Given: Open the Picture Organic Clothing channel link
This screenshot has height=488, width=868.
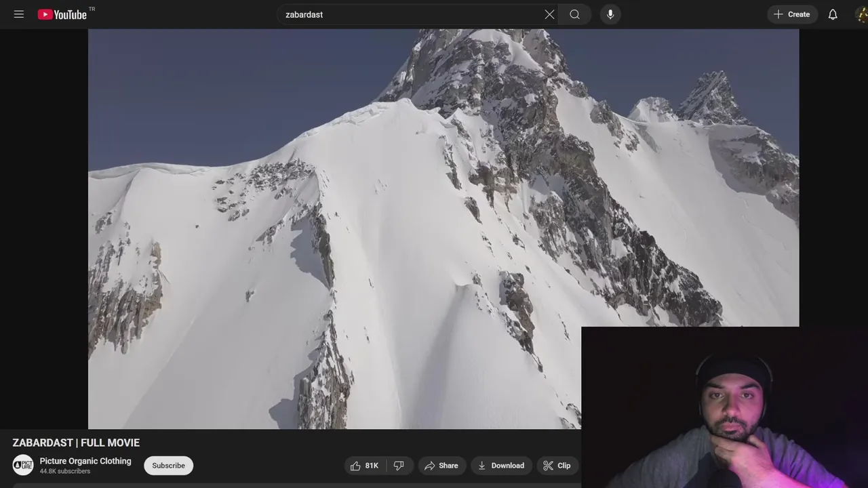Looking at the screenshot, I should [x=85, y=461].
